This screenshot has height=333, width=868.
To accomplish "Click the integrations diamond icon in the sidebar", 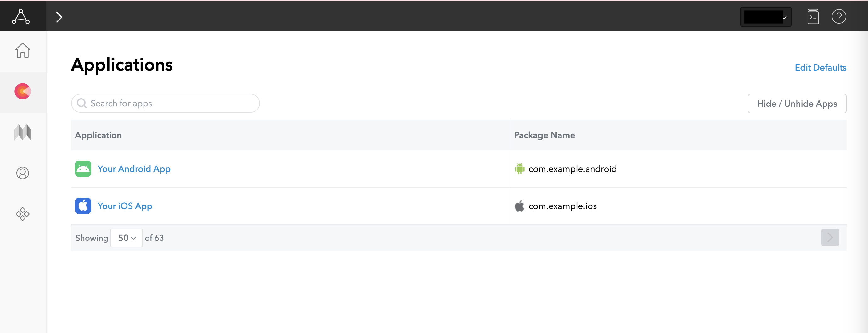I will click(22, 214).
